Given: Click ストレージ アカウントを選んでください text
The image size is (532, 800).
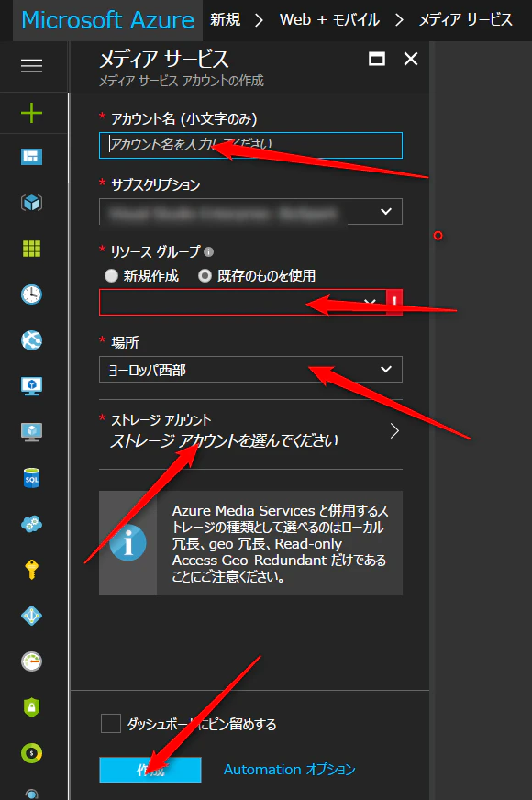Looking at the screenshot, I should pyautogui.click(x=224, y=440).
